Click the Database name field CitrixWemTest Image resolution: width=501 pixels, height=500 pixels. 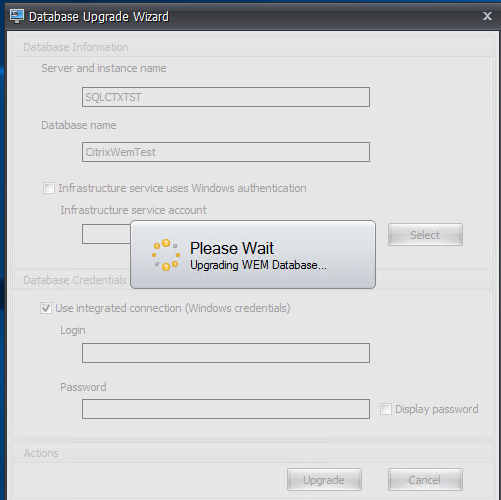226,152
